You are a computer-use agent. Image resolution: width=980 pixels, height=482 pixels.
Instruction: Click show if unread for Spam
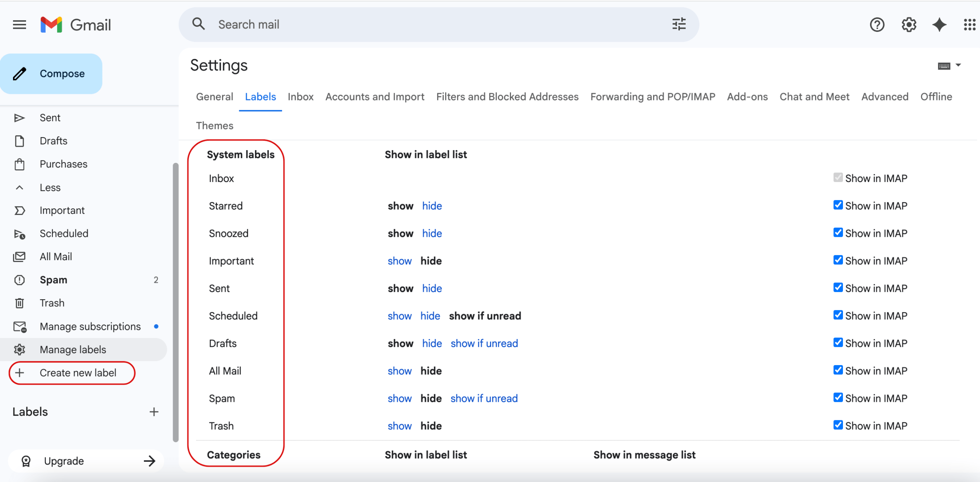(x=483, y=398)
